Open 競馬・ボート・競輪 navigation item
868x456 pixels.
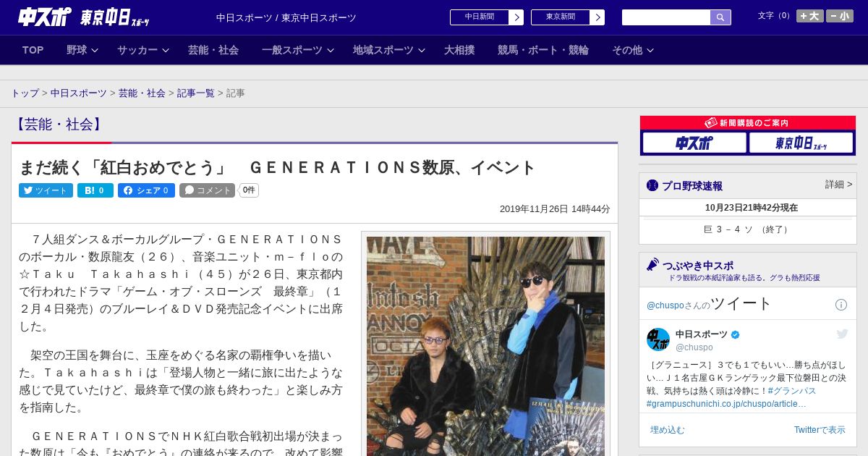click(543, 50)
